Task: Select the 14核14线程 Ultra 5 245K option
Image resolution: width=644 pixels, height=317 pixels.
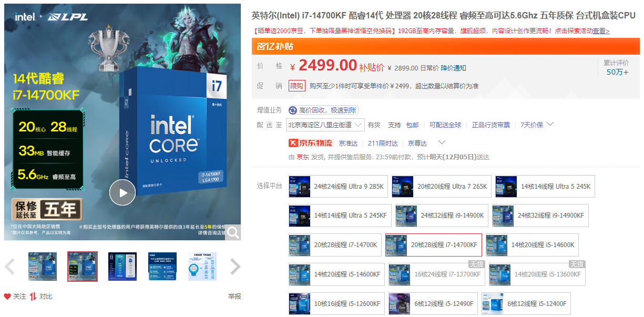Action: tap(545, 186)
